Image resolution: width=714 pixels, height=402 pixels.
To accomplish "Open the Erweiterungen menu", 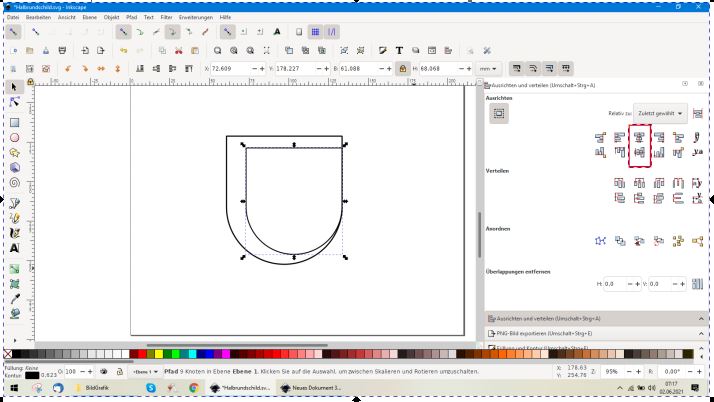I will point(196,17).
